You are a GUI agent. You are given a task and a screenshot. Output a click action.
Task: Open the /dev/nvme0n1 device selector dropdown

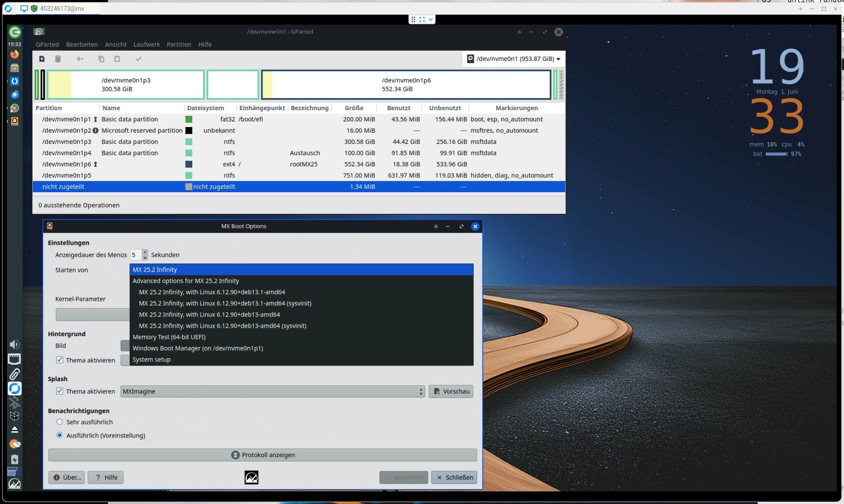(513, 59)
